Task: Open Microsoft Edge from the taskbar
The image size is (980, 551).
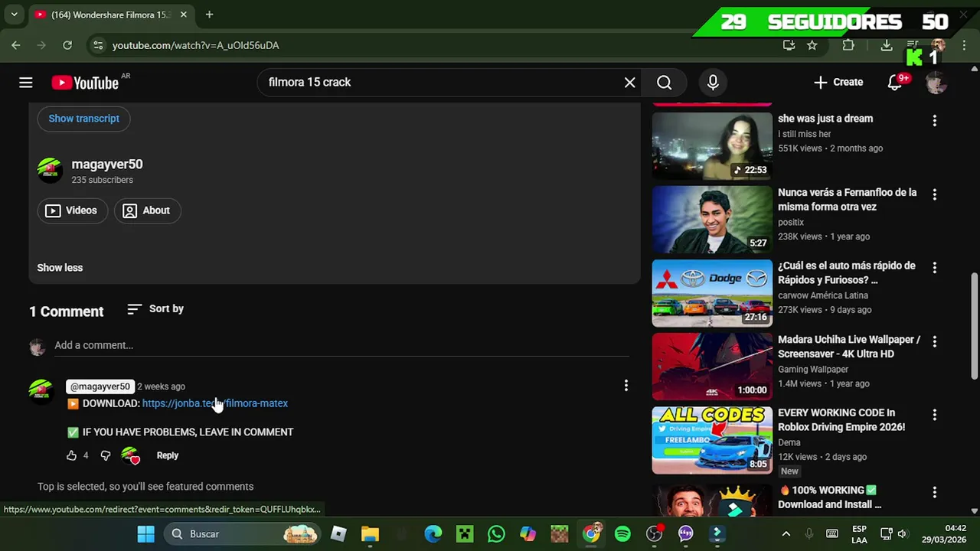Action: tap(433, 533)
